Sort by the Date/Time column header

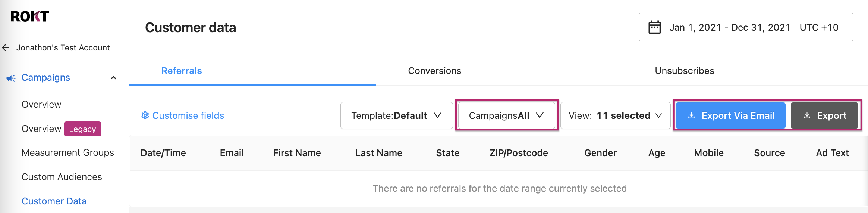[x=163, y=153]
